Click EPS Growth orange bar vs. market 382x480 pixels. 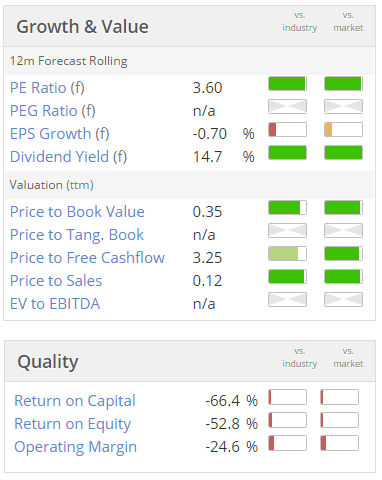click(x=343, y=130)
